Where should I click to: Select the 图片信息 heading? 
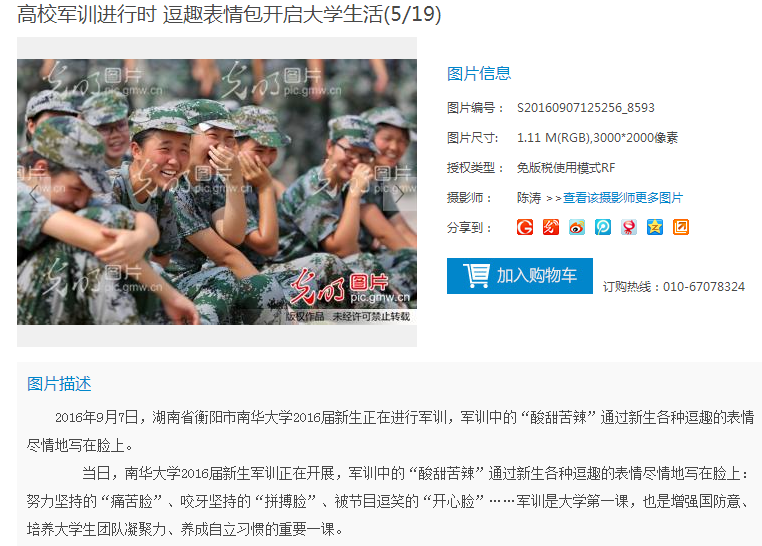coord(479,73)
